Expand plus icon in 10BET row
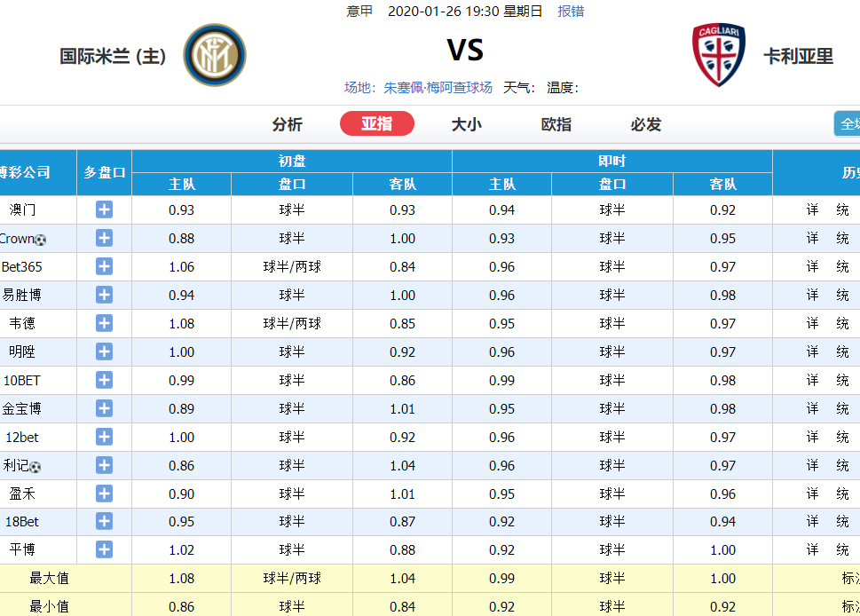This screenshot has width=860, height=616. click(x=104, y=380)
